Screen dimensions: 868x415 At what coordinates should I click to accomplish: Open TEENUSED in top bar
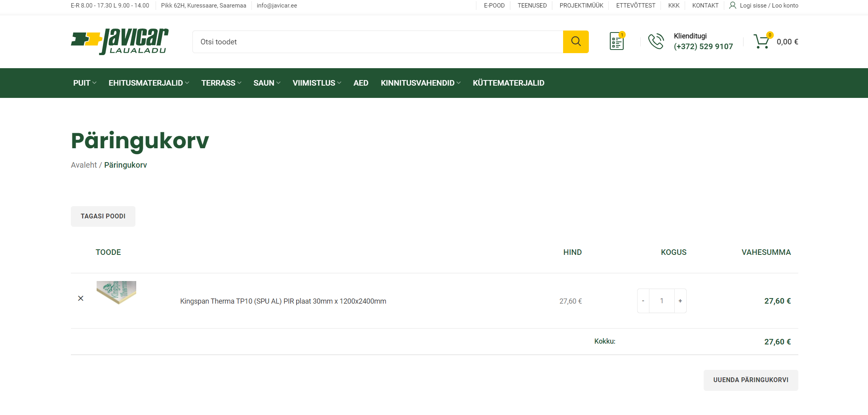pyautogui.click(x=532, y=6)
